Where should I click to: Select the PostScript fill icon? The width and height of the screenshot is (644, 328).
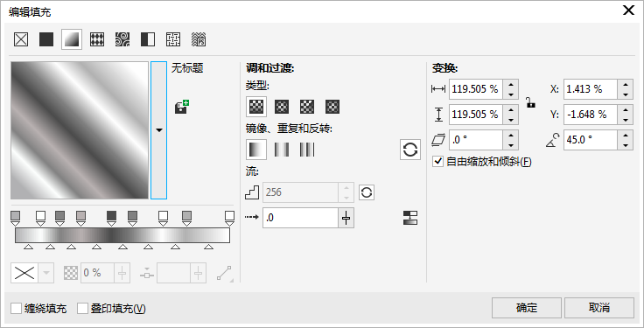click(x=199, y=40)
